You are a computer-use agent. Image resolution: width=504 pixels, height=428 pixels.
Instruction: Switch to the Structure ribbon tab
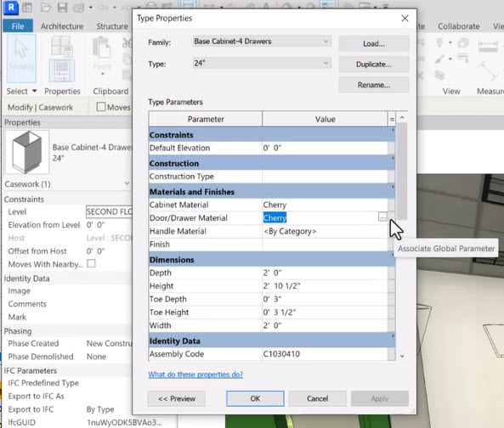pos(112,26)
